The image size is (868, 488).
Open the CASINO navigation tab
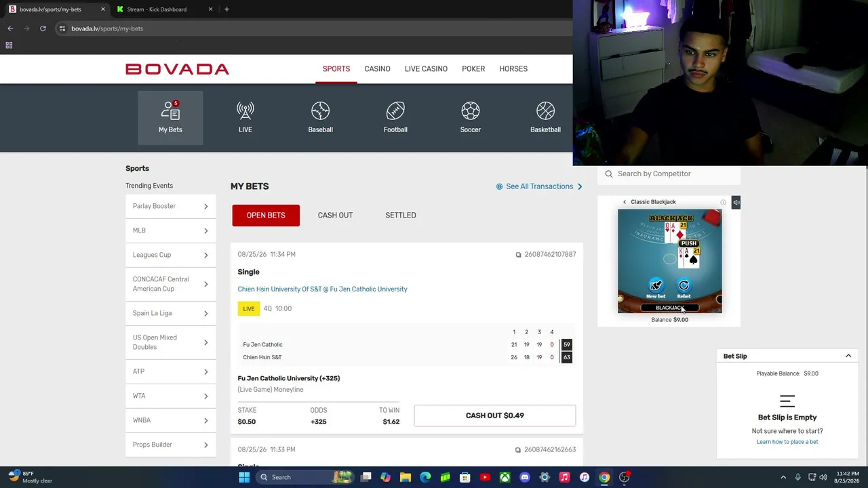377,69
